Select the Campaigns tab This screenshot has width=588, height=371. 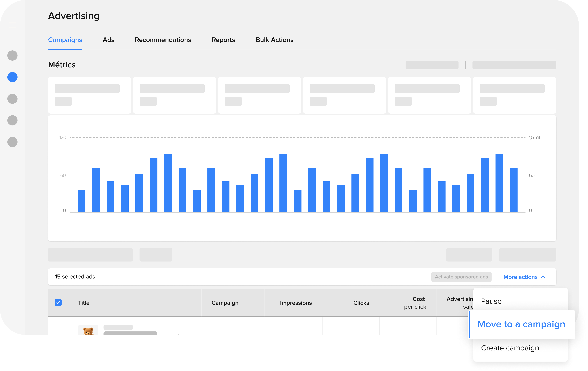click(x=65, y=40)
